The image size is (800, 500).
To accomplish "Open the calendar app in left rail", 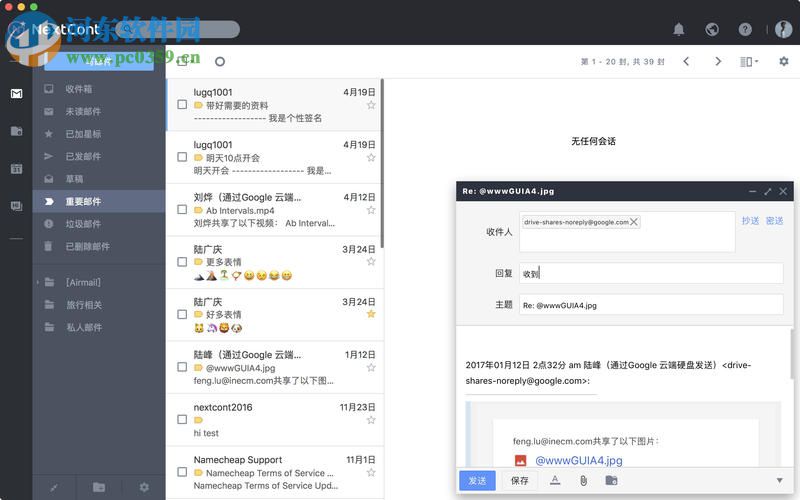I will click(x=16, y=168).
